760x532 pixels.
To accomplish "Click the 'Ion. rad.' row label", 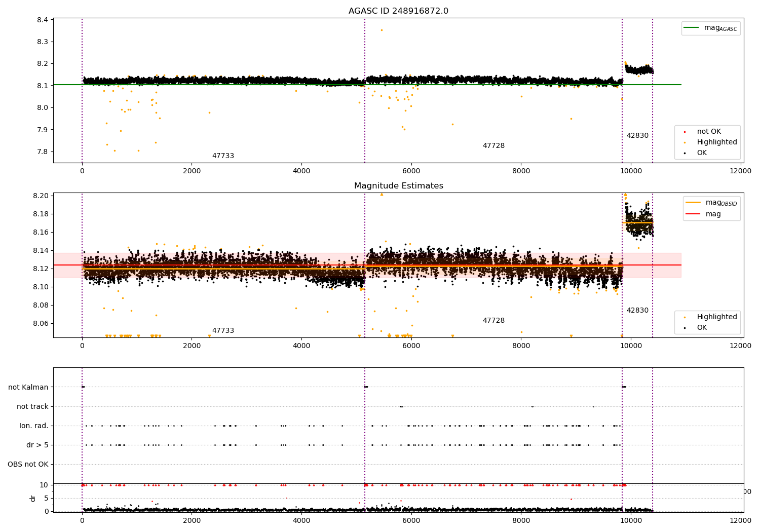I will (x=34, y=426).
